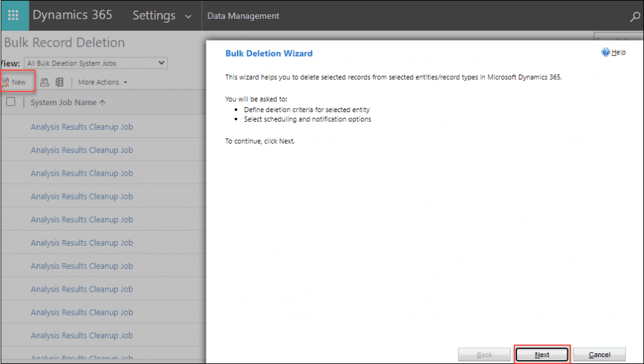The image size is (644, 364).
Task: Click the New bulk deletion job button
Action: (15, 82)
